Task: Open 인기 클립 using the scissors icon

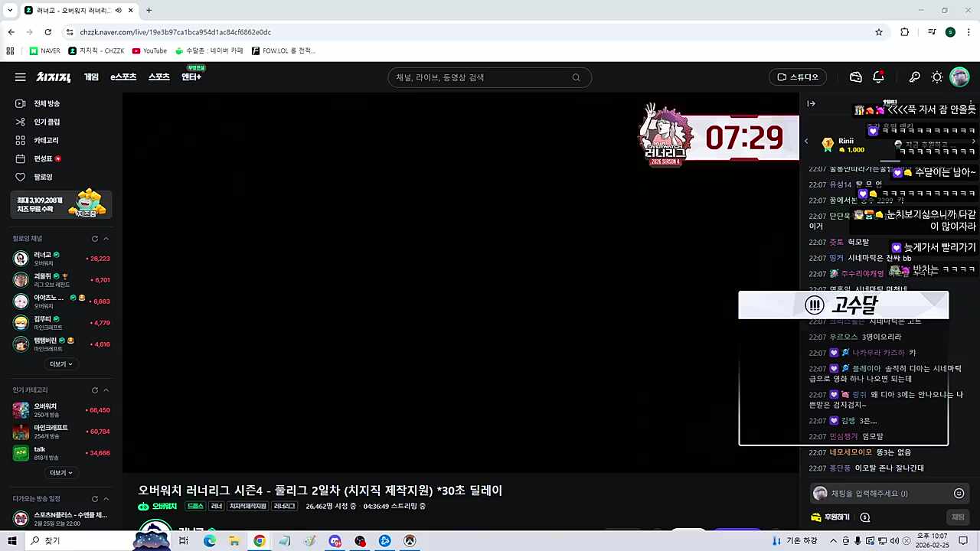Action: 19,122
